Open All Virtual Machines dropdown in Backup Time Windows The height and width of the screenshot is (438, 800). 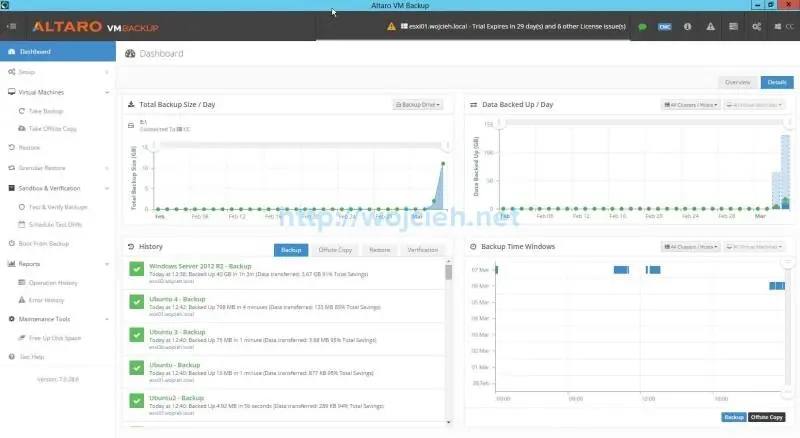click(x=754, y=247)
